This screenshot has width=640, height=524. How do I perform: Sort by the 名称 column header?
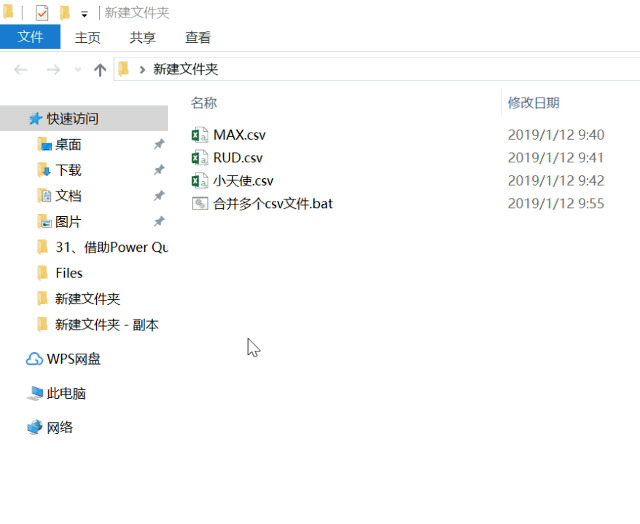tap(204, 103)
